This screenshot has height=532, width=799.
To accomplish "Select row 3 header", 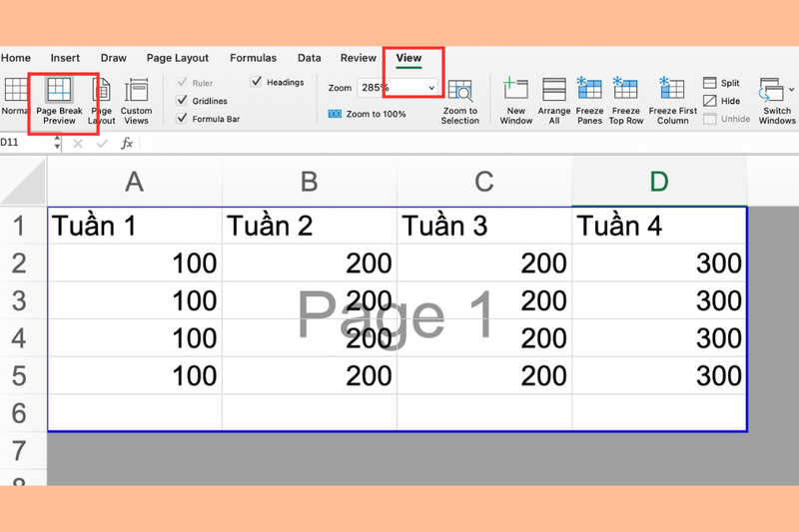I will coord(23,300).
